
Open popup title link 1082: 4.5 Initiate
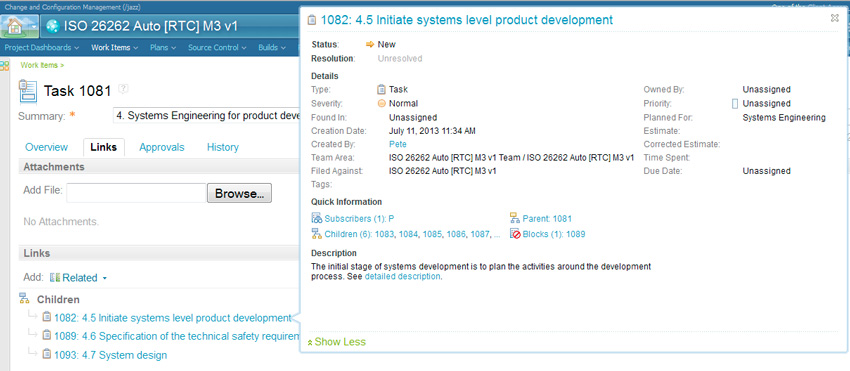coord(467,20)
